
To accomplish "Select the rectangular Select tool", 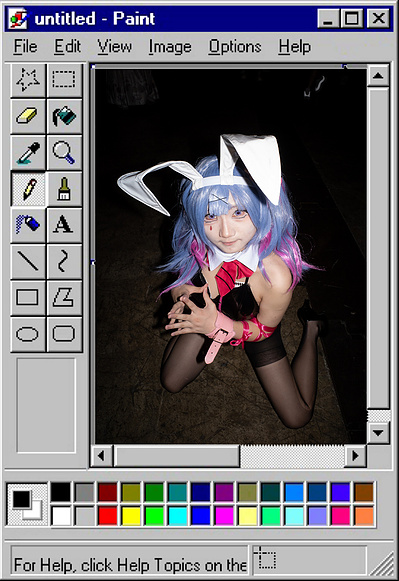I will (64, 80).
